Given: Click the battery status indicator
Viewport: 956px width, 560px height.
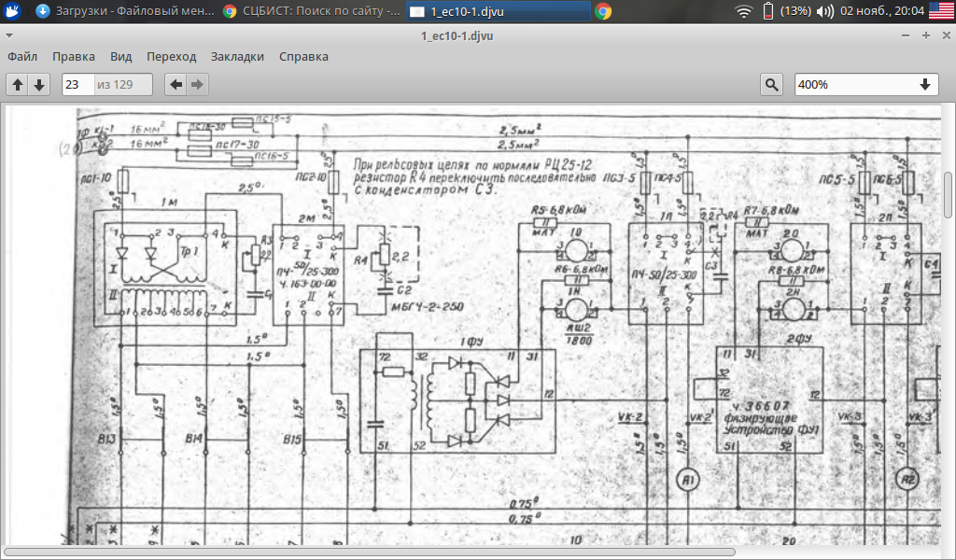Looking at the screenshot, I should (768, 11).
